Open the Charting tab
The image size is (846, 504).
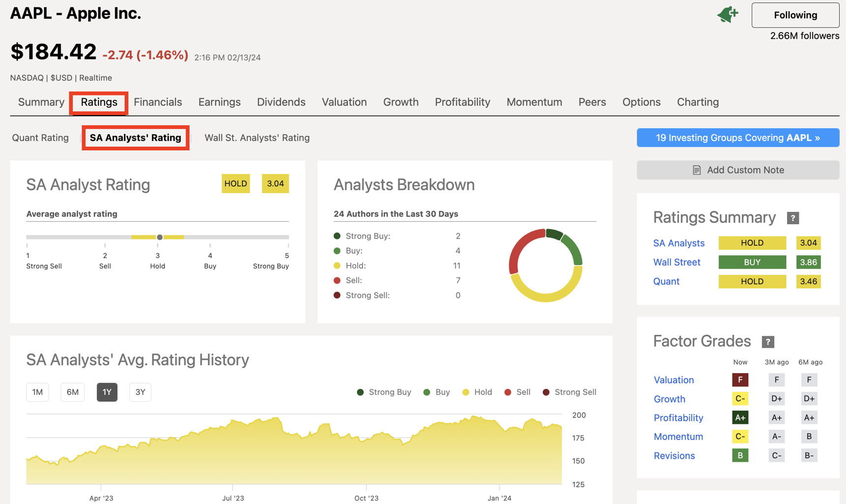(697, 102)
